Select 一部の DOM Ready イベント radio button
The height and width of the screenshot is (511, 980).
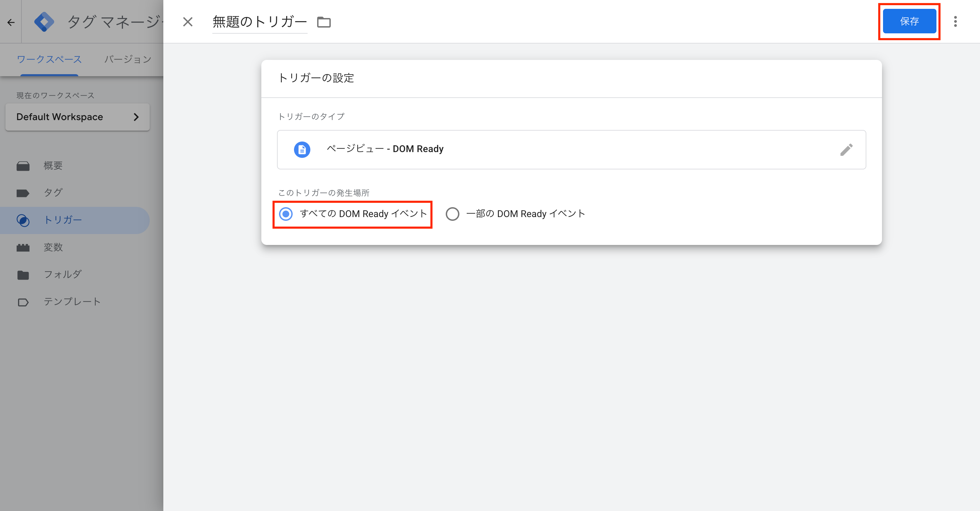click(453, 214)
